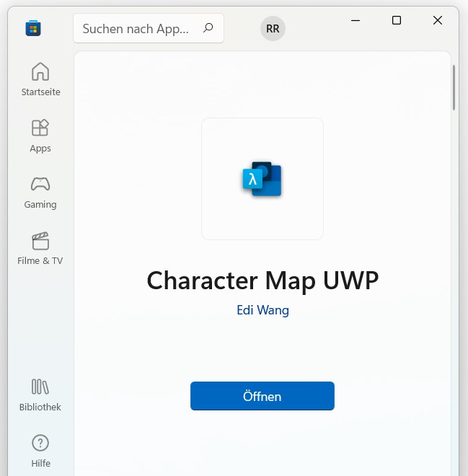Click the Character Map UWP title heading

tap(262, 280)
